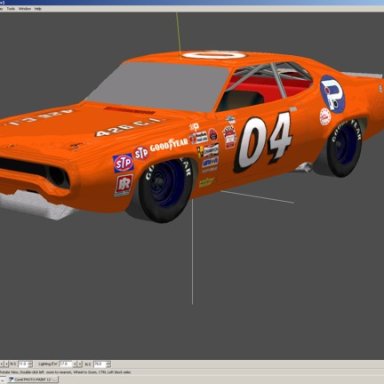Click the square STP decal on front fender
The width and height of the screenshot is (384, 384).
coord(123,163)
